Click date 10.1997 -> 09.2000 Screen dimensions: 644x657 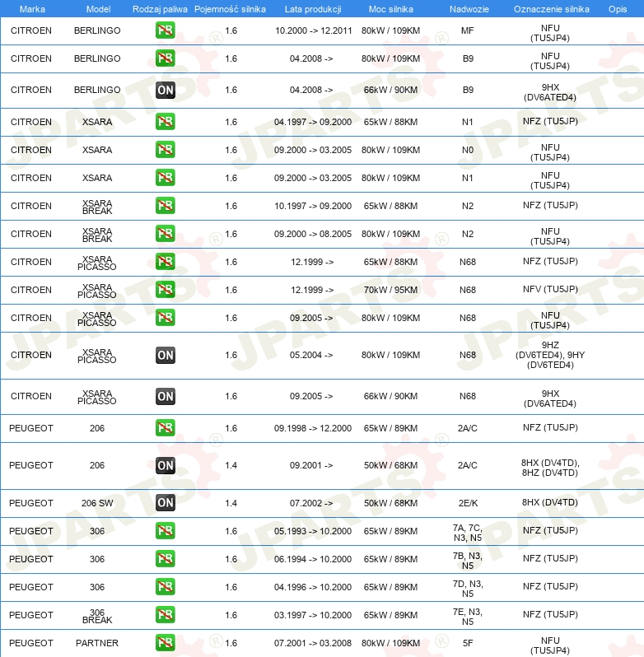pos(313,206)
